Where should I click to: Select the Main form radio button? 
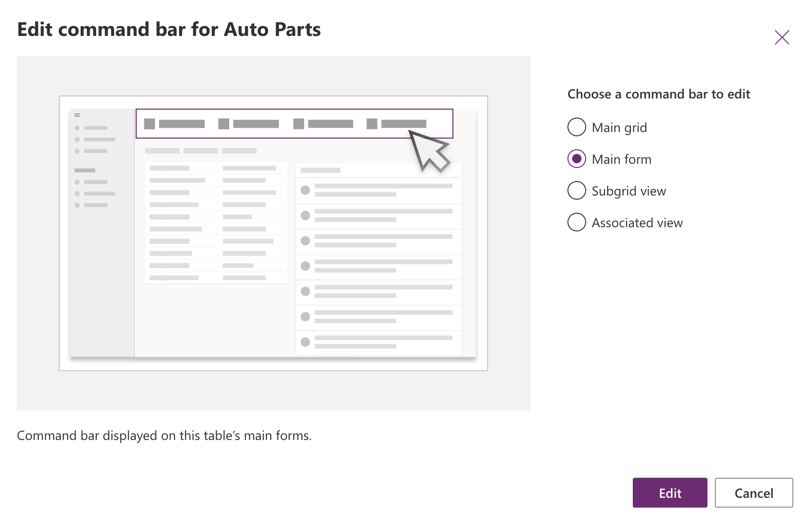tap(577, 159)
